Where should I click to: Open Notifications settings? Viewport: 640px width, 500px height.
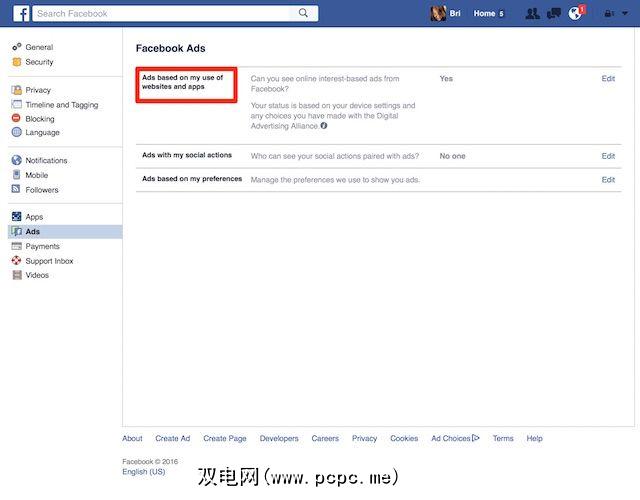tap(46, 160)
